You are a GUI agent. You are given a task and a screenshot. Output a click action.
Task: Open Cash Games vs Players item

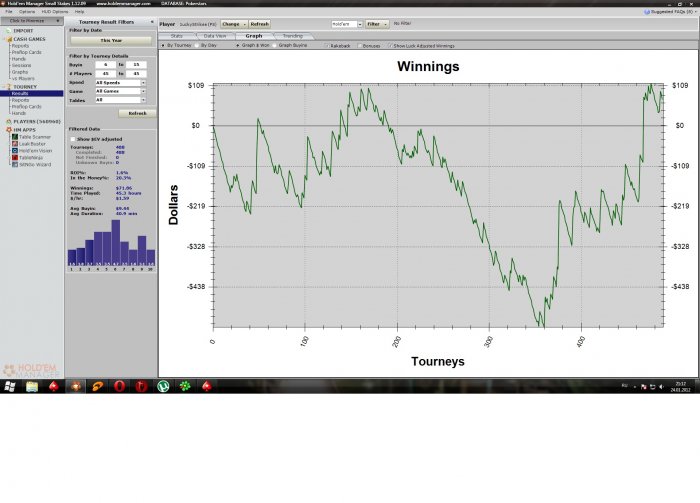[23, 79]
